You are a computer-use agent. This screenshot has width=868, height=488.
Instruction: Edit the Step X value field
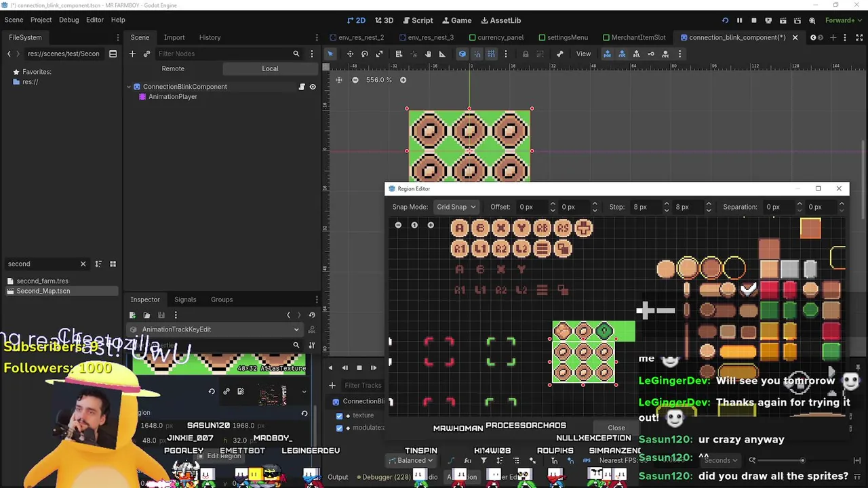(648, 207)
